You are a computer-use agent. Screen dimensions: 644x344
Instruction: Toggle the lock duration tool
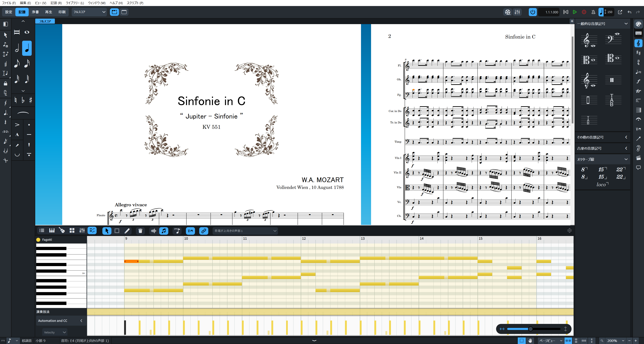coord(5,83)
